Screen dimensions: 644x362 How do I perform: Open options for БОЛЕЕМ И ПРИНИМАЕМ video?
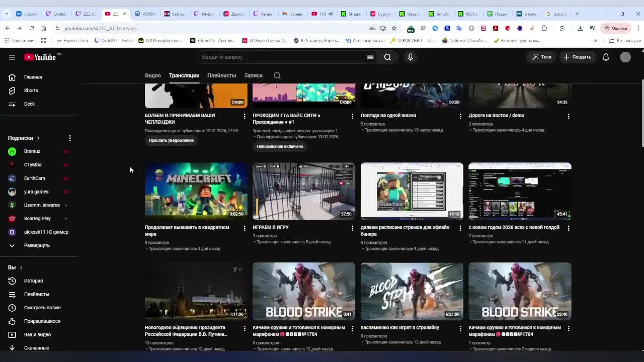tap(245, 116)
